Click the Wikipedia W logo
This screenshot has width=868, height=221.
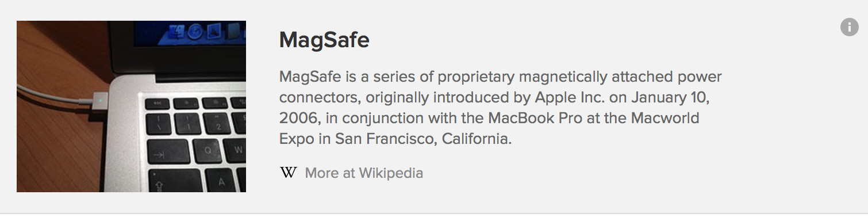pyautogui.click(x=288, y=173)
